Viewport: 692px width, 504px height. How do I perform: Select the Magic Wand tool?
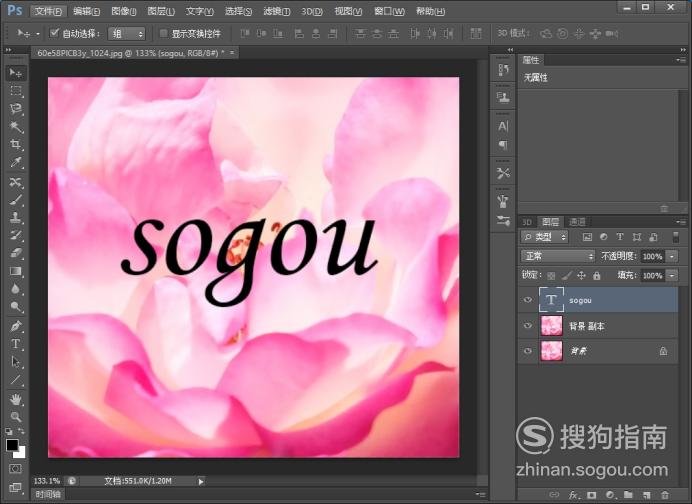pos(16,127)
